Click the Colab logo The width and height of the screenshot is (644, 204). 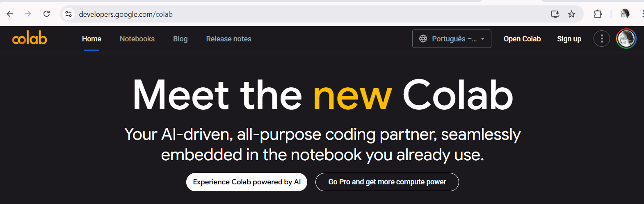(x=30, y=39)
